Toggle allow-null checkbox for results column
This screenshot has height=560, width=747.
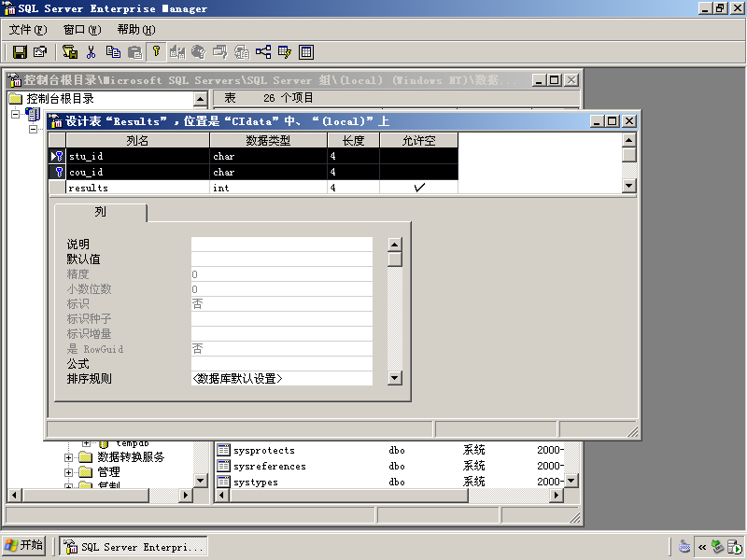click(418, 188)
